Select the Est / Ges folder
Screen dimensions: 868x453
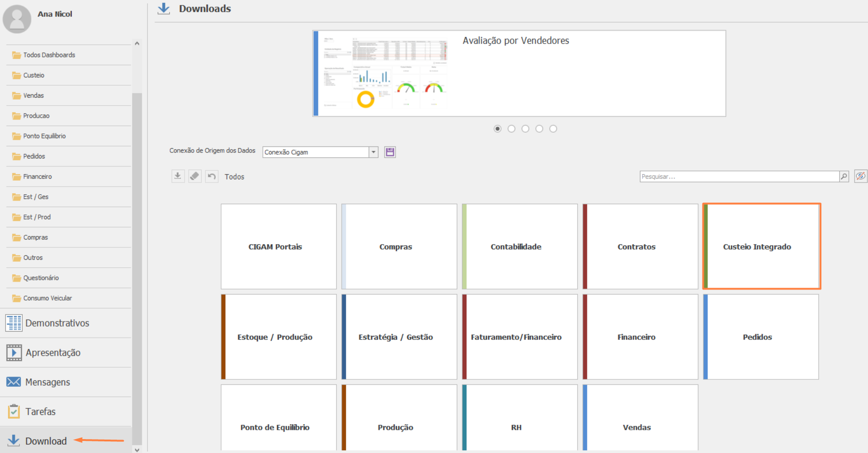(69, 197)
